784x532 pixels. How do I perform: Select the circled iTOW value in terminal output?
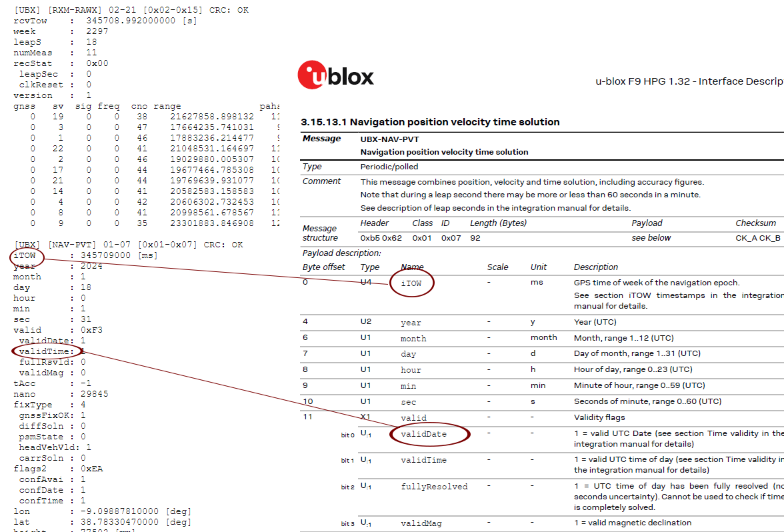click(x=27, y=255)
